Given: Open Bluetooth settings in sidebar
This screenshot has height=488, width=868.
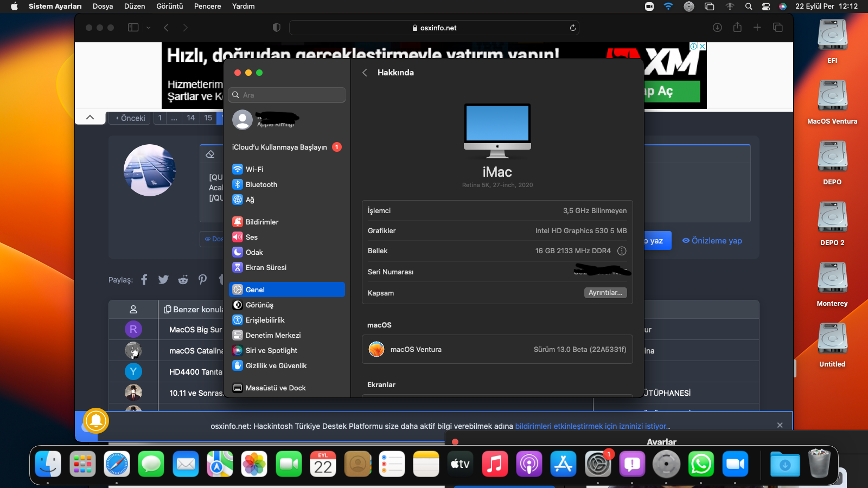Looking at the screenshot, I should click(x=261, y=184).
